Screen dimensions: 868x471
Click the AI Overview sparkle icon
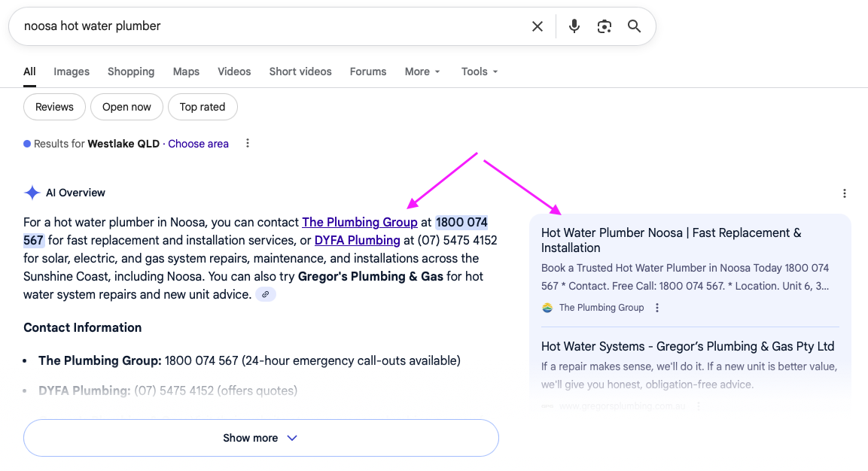point(32,192)
